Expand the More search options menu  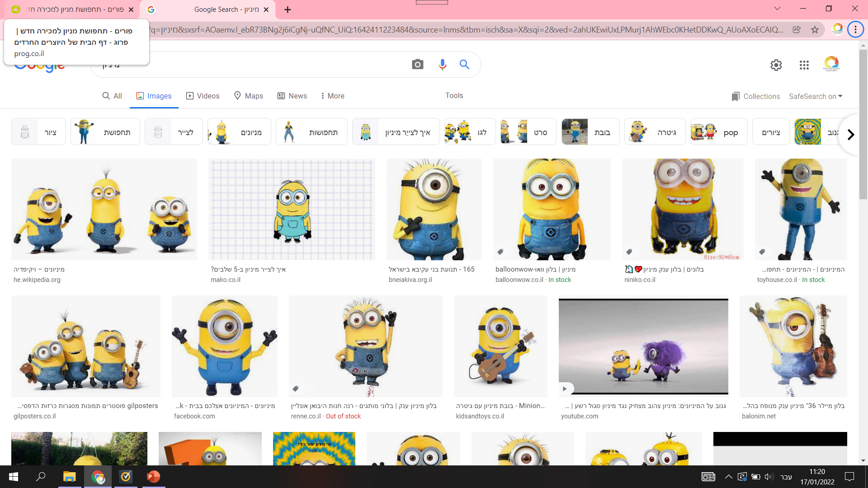tap(332, 96)
